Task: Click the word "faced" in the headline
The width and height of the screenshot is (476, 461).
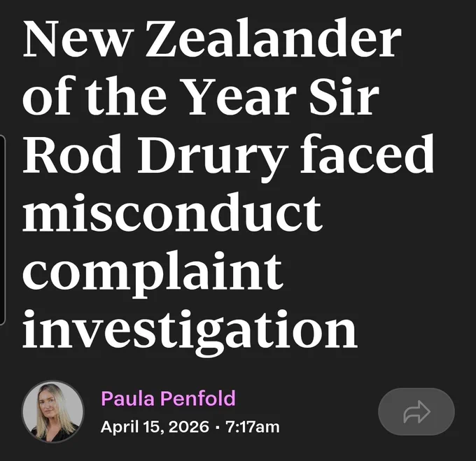Action: (x=367, y=153)
